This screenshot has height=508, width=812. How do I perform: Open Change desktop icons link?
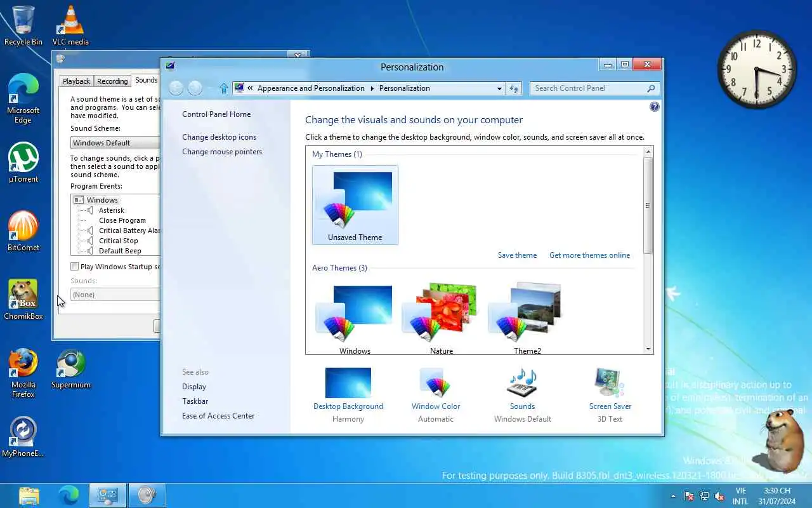click(219, 137)
